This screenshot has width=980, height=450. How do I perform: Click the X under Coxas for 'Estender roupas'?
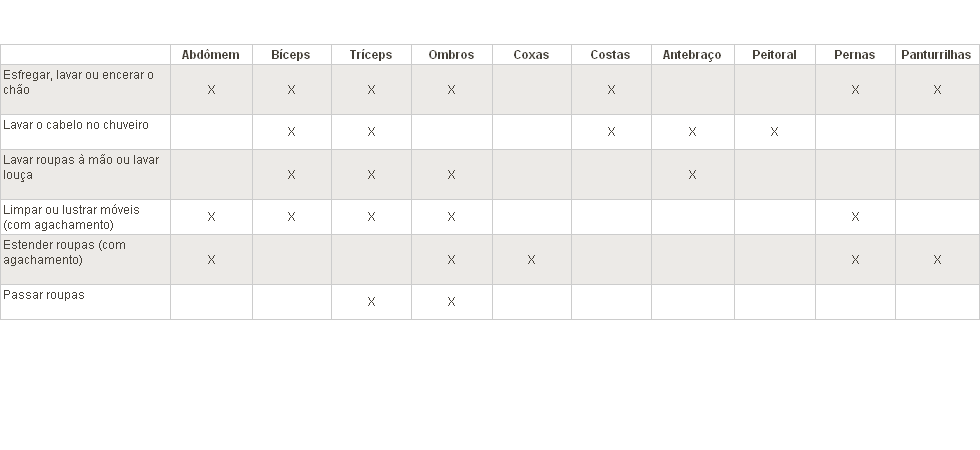coord(531,260)
